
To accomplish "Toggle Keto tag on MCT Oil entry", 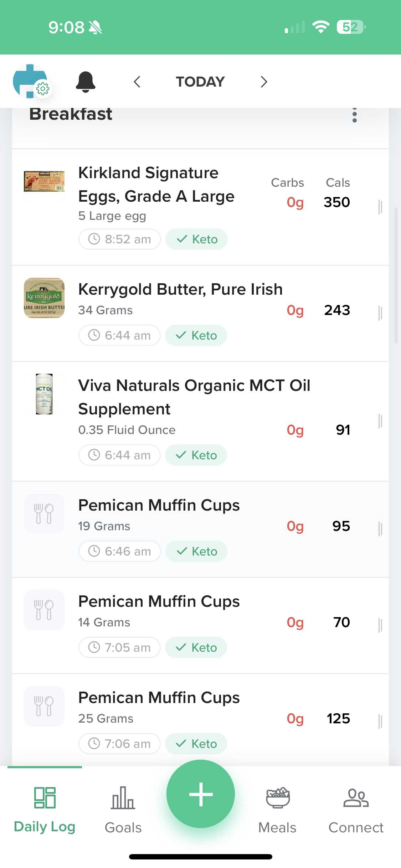I will coord(196,455).
